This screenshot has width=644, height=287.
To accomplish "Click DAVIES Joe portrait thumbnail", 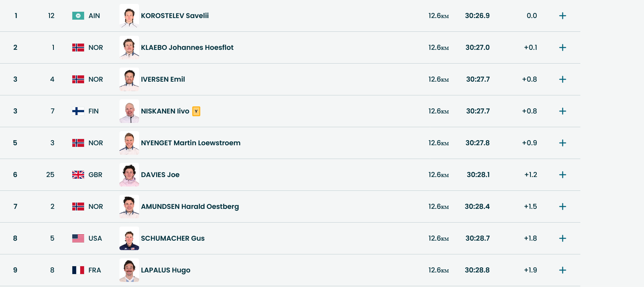I will coord(129,175).
